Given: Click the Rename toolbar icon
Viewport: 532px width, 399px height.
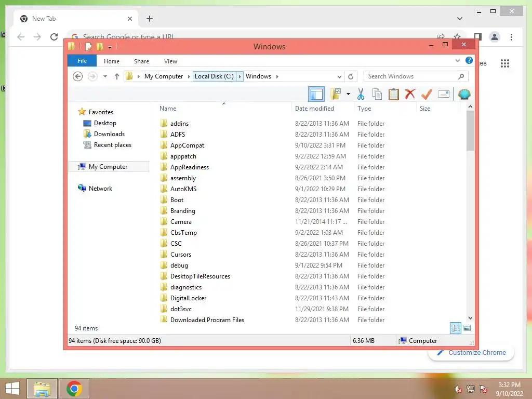Looking at the screenshot, I should (444, 94).
